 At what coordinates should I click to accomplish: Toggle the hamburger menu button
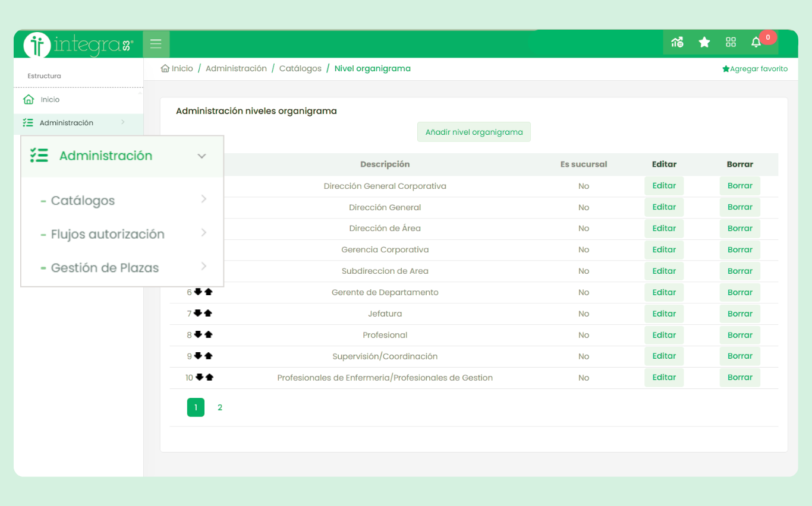coord(156,44)
